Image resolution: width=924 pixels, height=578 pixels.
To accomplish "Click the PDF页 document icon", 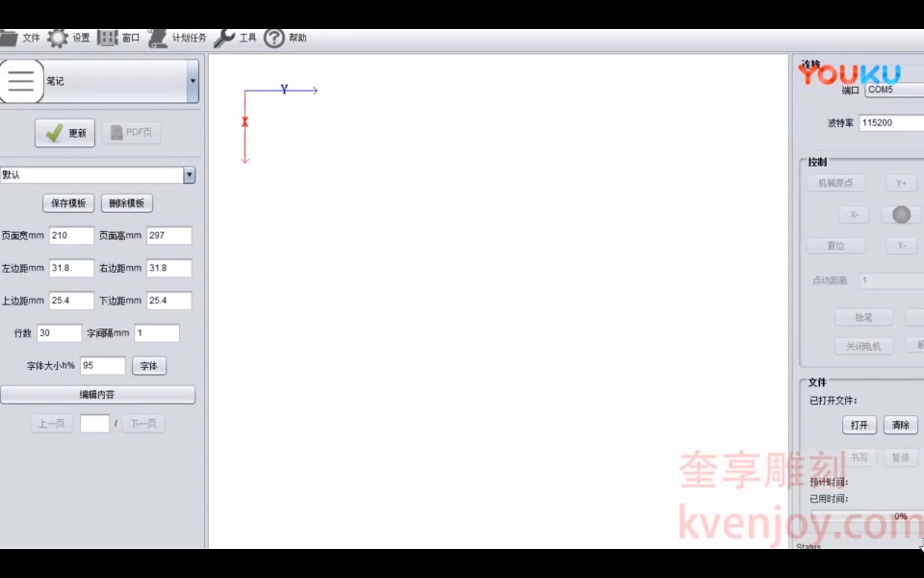I will tap(116, 132).
